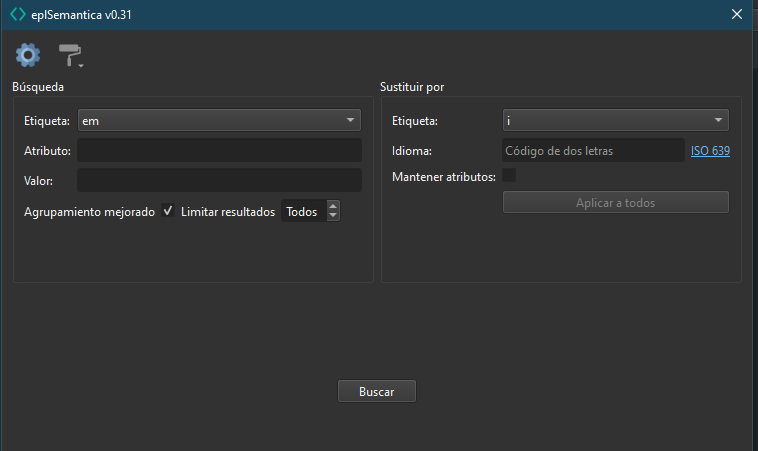This screenshot has width=758, height=451.
Task: Click the Limitar resultados Todos value box
Action: [304, 211]
